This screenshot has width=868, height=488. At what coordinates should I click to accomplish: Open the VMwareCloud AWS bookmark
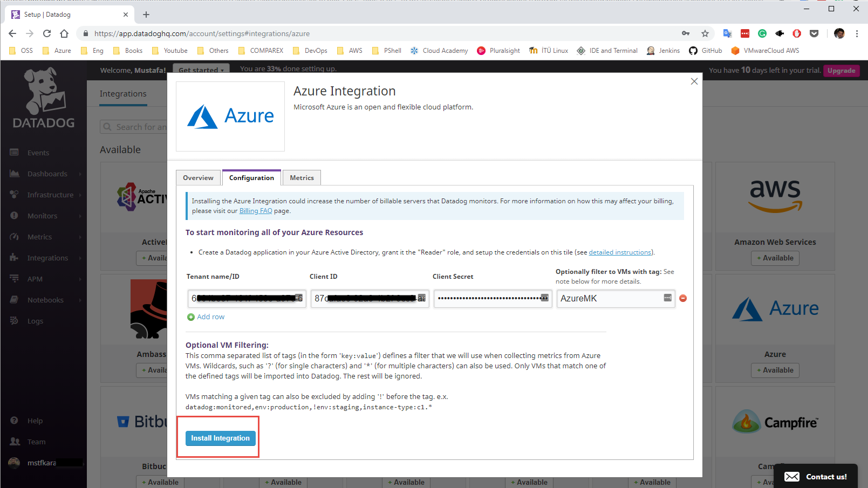tap(766, 51)
